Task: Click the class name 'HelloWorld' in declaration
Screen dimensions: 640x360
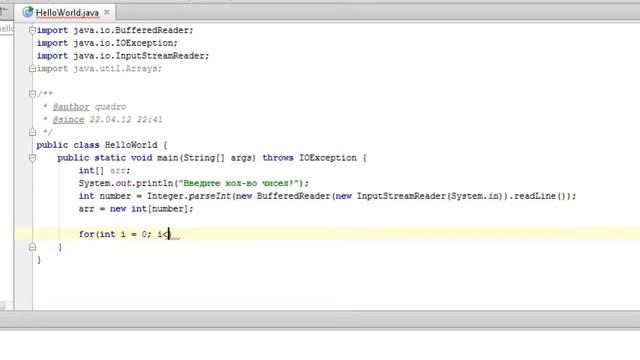Action: [x=131, y=145]
